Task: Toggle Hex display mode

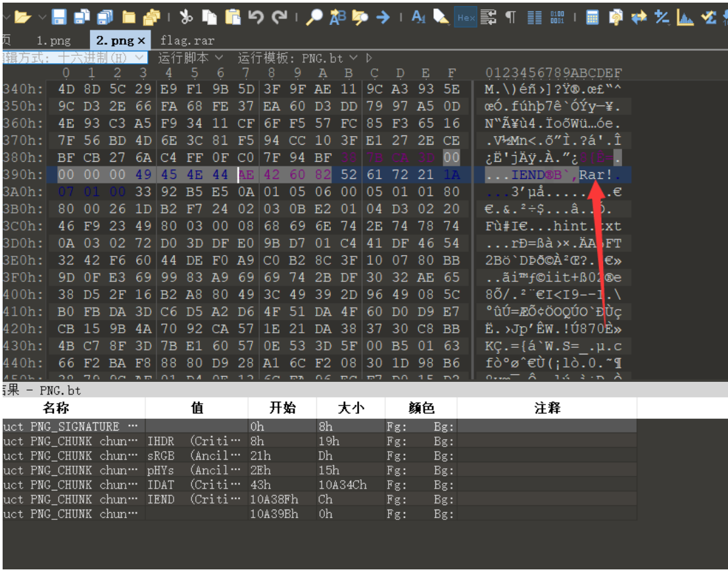Action: coord(465,18)
